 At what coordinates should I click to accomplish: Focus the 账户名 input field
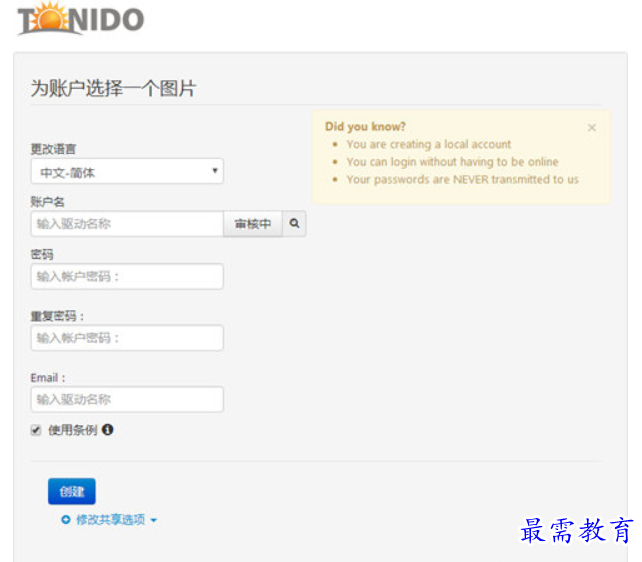tap(127, 223)
